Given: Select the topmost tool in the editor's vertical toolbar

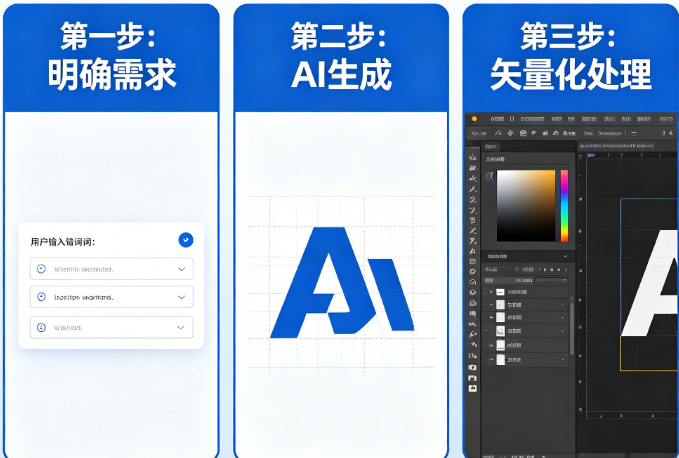Looking at the screenshot, I should (472, 157).
